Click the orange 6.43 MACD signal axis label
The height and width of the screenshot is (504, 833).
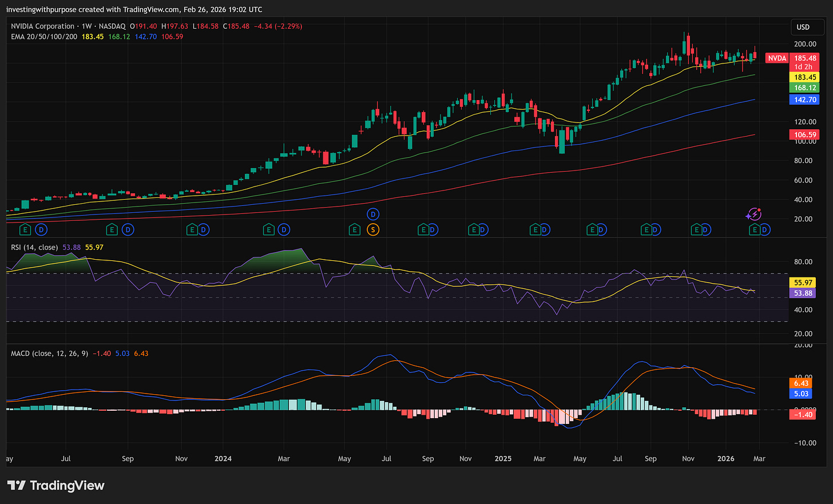801,383
